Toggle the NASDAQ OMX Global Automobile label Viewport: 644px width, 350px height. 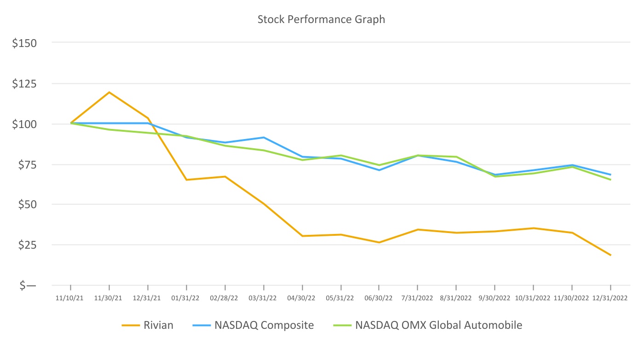438,325
